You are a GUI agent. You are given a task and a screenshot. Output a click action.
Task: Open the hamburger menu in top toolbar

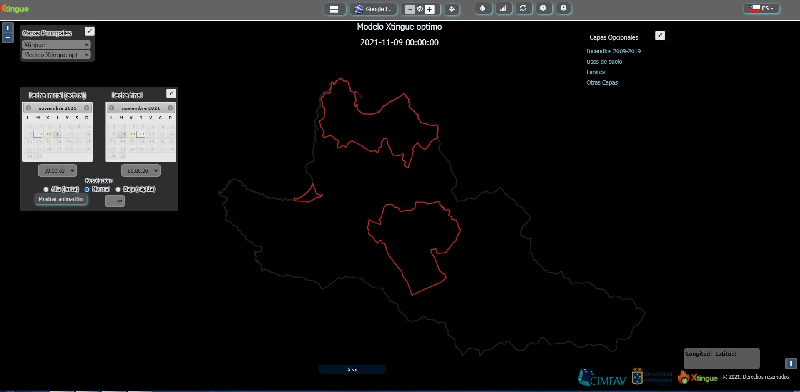click(335, 9)
